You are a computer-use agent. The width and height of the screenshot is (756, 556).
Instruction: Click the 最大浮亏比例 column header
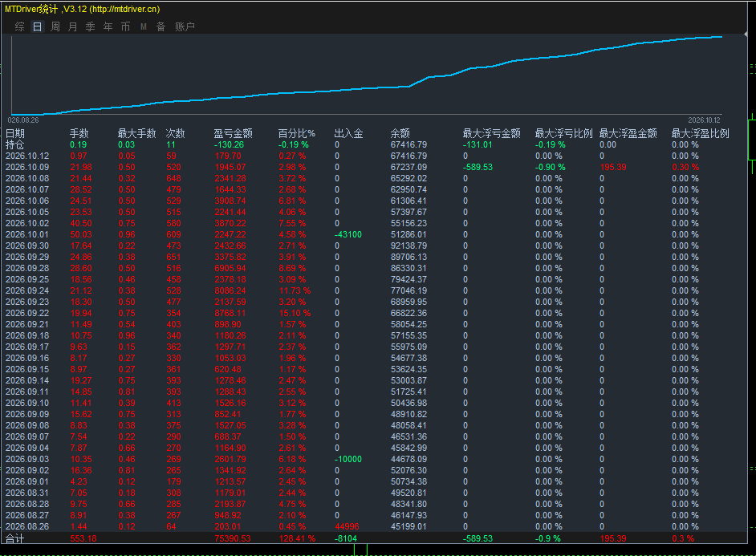(x=564, y=133)
